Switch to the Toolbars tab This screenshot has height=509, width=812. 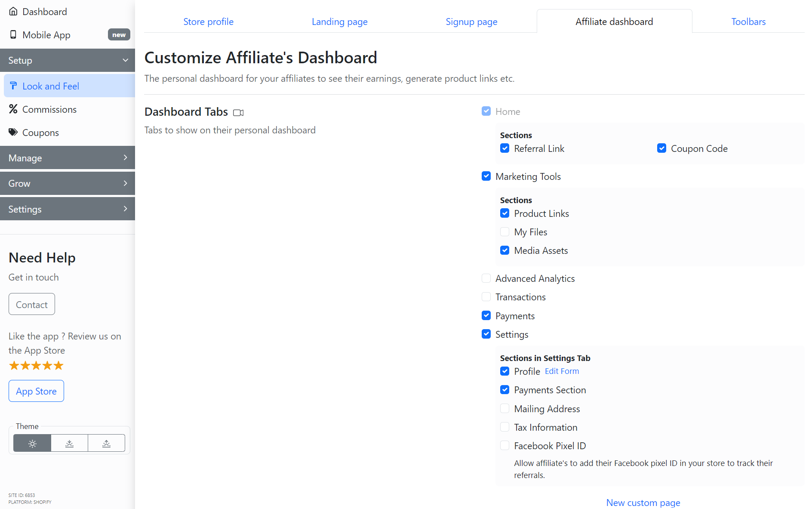click(x=748, y=22)
